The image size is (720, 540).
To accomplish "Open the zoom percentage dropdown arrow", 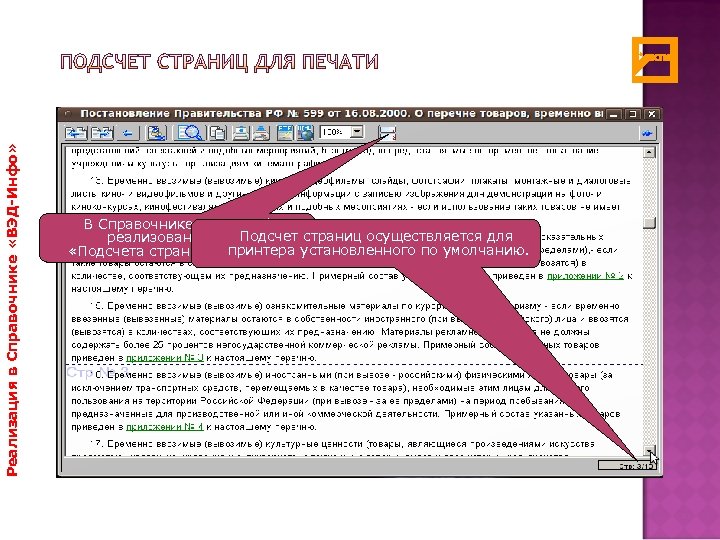I will pos(357,132).
